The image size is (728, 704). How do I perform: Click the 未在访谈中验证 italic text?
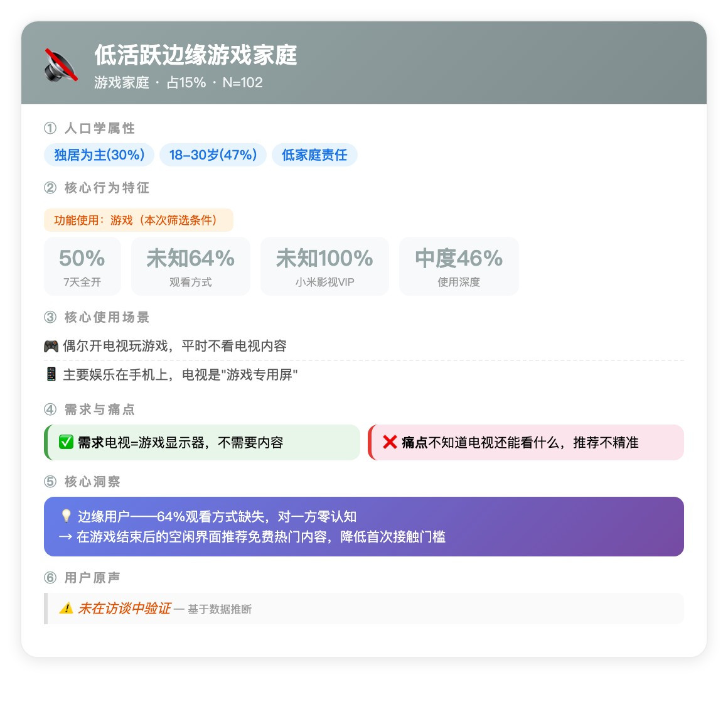124,609
